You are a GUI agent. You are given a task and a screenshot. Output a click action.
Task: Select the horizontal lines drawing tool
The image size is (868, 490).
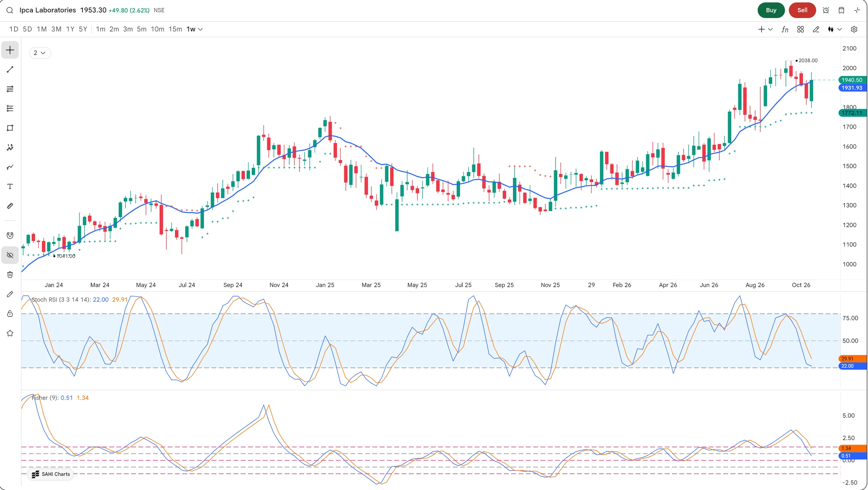click(10, 89)
